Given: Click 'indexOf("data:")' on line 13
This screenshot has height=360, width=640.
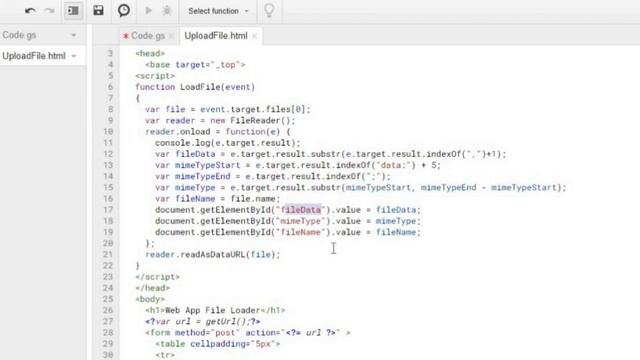Looking at the screenshot, I should pyautogui.click(x=376, y=165).
